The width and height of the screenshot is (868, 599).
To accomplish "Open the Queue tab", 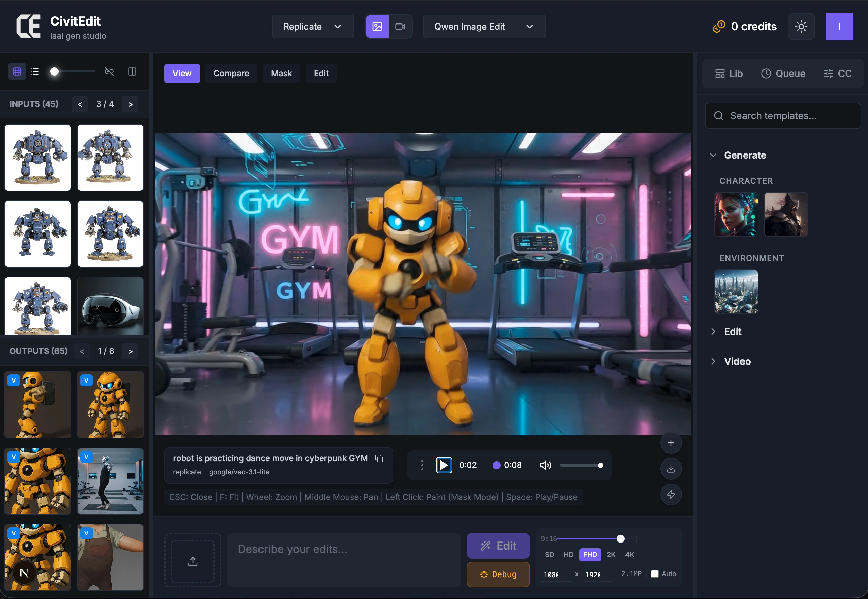I will [783, 74].
